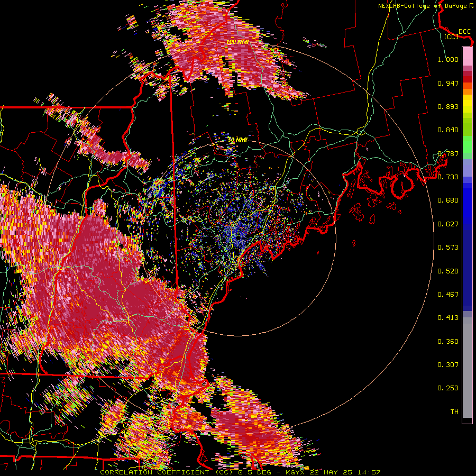Click the 0.360 legend value
The width and height of the screenshot is (476, 476).
point(448,342)
